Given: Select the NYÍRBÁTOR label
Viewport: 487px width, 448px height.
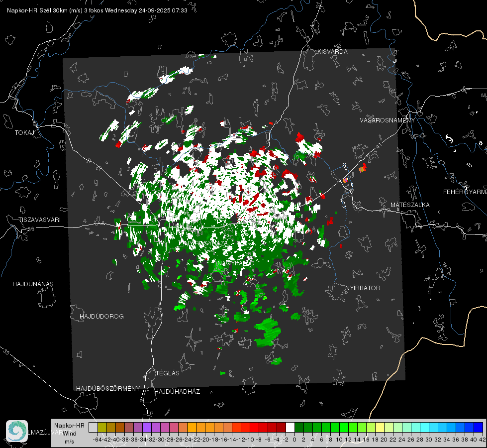Looking at the screenshot, I should pos(363,288).
